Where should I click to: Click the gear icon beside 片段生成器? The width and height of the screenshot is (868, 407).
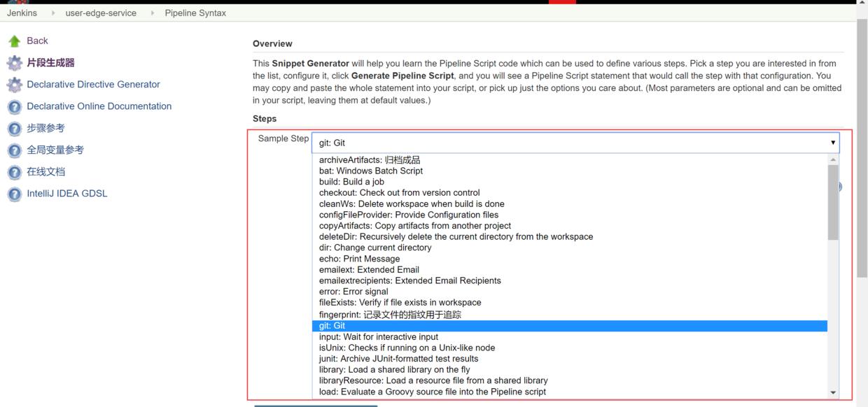pos(14,62)
